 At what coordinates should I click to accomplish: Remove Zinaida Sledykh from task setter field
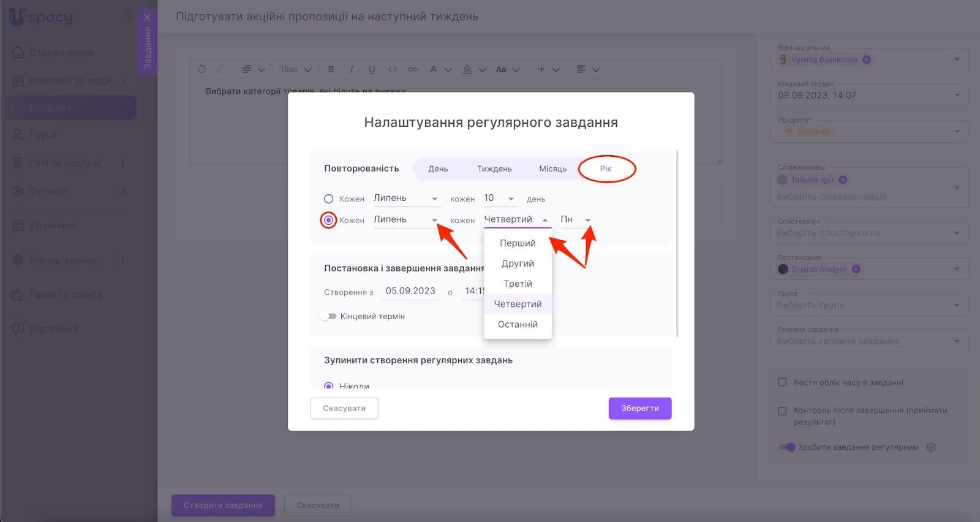tap(856, 269)
